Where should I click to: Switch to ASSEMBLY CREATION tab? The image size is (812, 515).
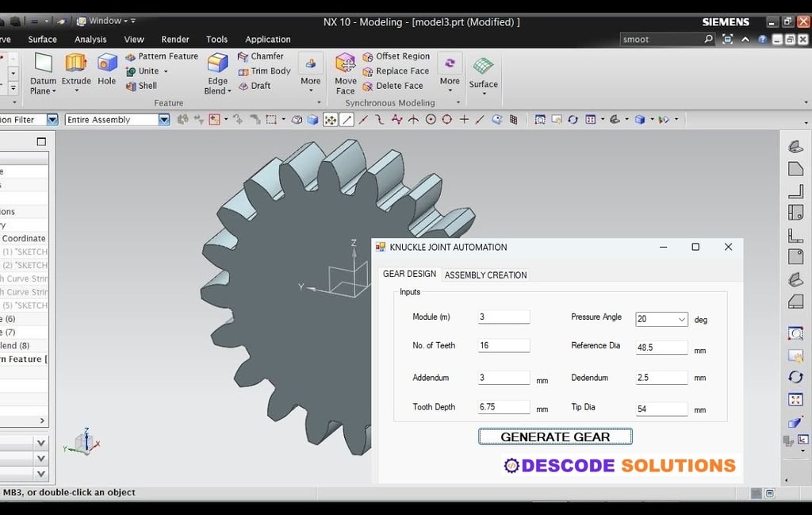486,275
